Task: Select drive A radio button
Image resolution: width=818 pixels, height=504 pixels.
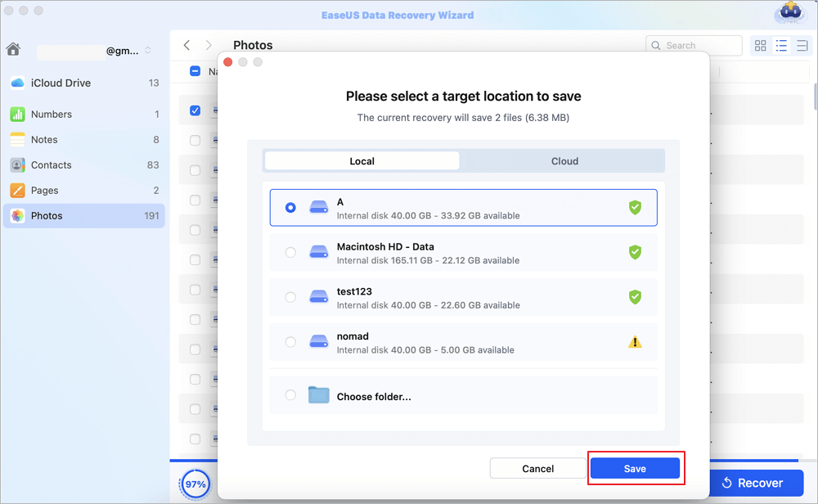Action: point(290,208)
